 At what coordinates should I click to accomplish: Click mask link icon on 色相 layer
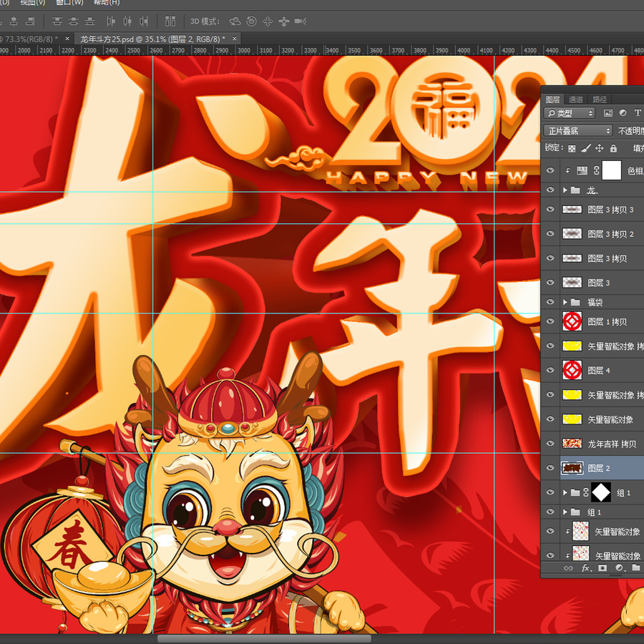pos(597,170)
